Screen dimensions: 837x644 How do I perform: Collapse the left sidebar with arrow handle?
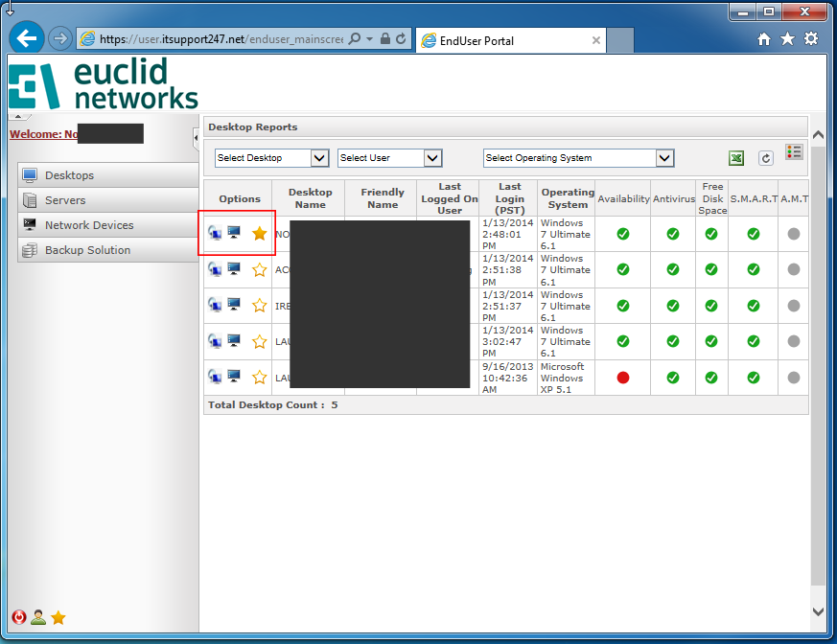click(196, 138)
